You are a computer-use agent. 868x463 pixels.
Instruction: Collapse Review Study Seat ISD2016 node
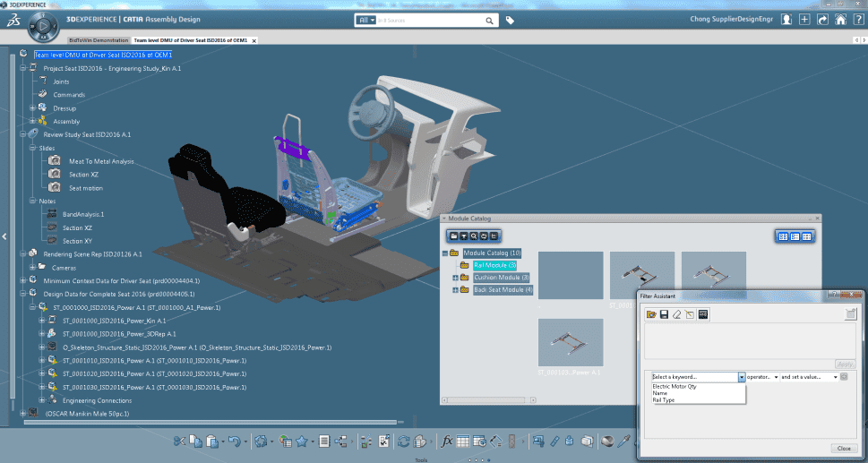(22, 134)
